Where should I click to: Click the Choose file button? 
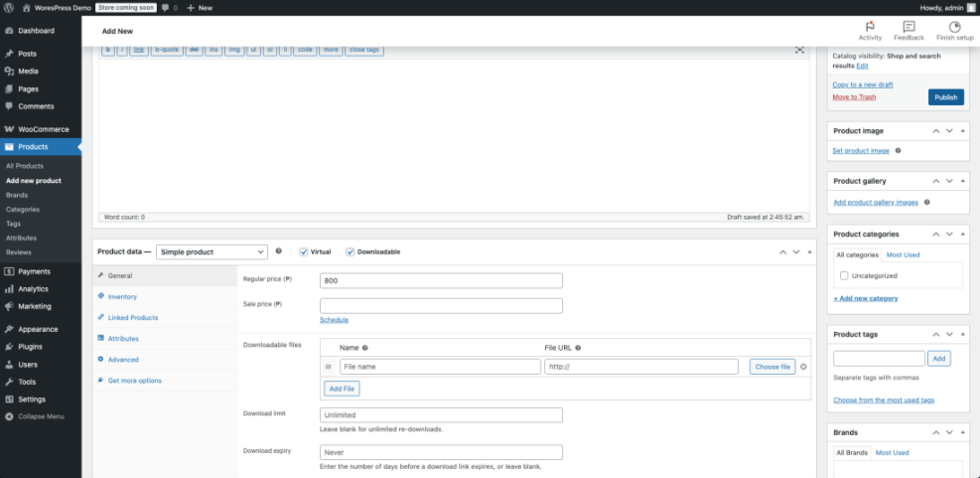click(772, 367)
